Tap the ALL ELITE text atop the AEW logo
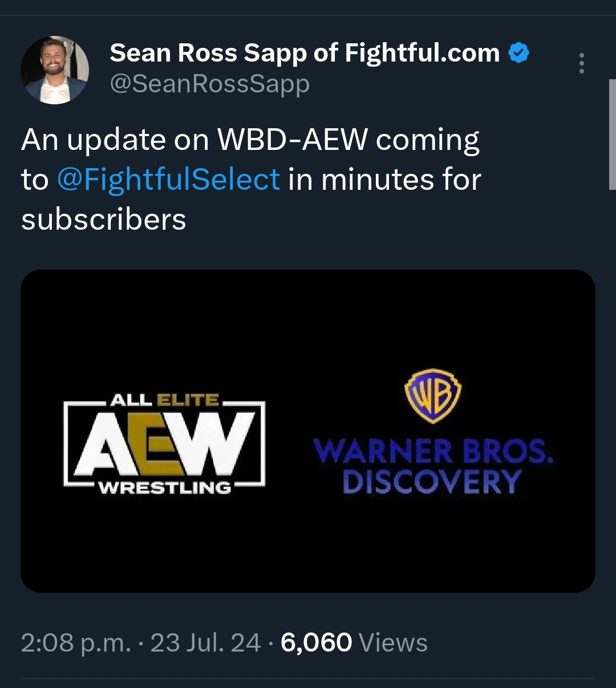This screenshot has height=688, width=616. click(164, 400)
